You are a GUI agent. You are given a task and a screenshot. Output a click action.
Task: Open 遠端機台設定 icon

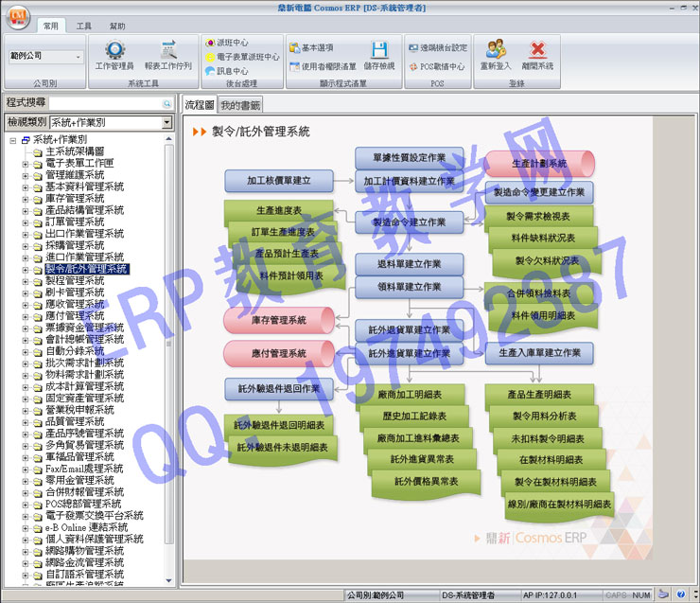(413, 47)
